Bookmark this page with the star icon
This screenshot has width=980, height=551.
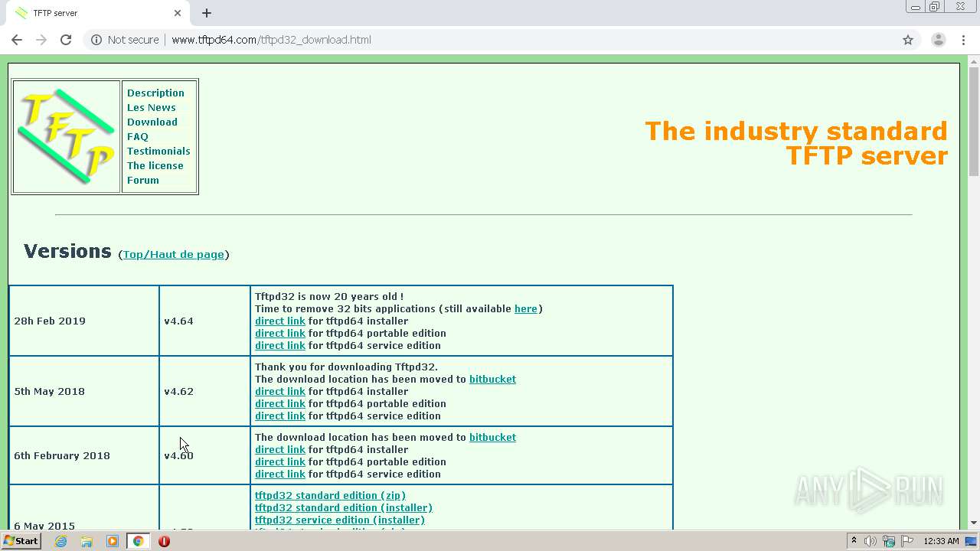(908, 40)
